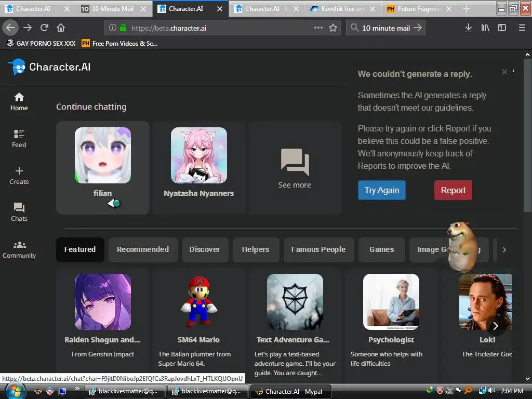Submit search arrow in the search box
Image resolution: width=532 pixels, height=399 pixels.
pyautogui.click(x=418, y=28)
